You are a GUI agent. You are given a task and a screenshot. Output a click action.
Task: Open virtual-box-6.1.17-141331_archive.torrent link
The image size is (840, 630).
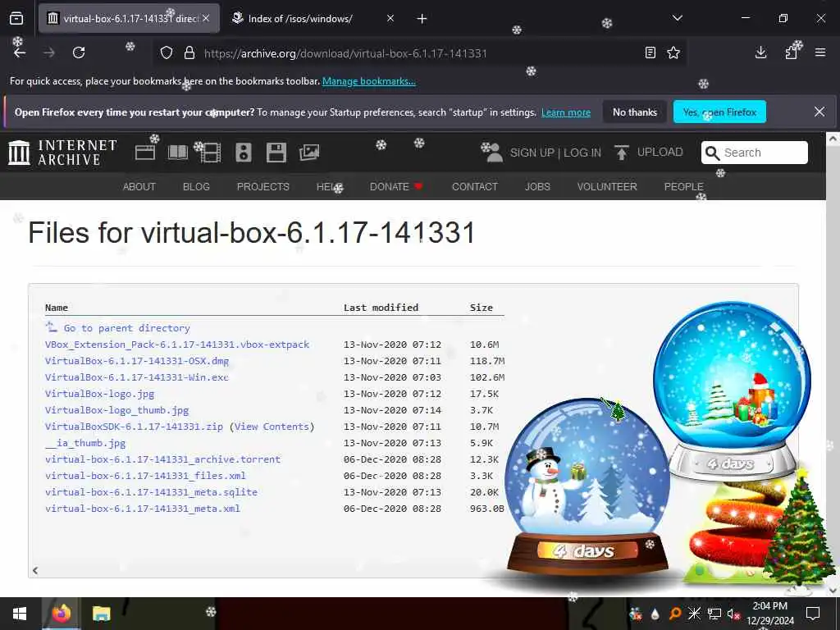[163, 459]
